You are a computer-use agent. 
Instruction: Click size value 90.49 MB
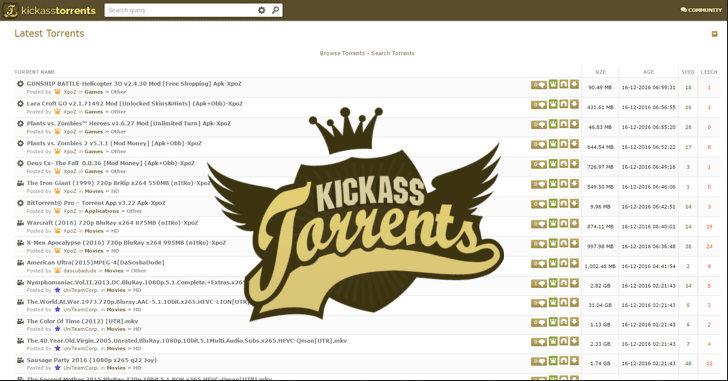tap(600, 88)
